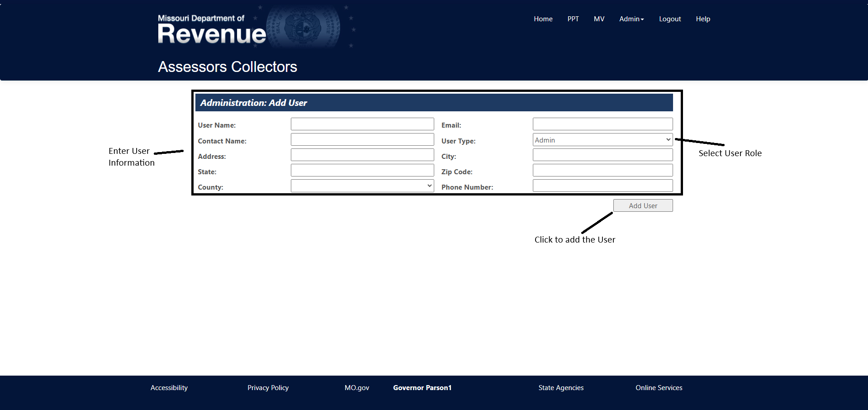Open the Help page
Image resolution: width=868 pixels, height=410 pixels.
coord(702,19)
